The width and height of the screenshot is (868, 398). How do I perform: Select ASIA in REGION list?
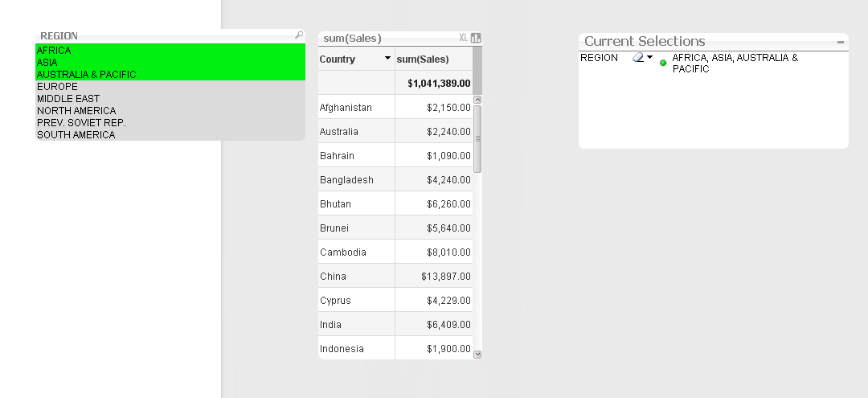click(170, 63)
